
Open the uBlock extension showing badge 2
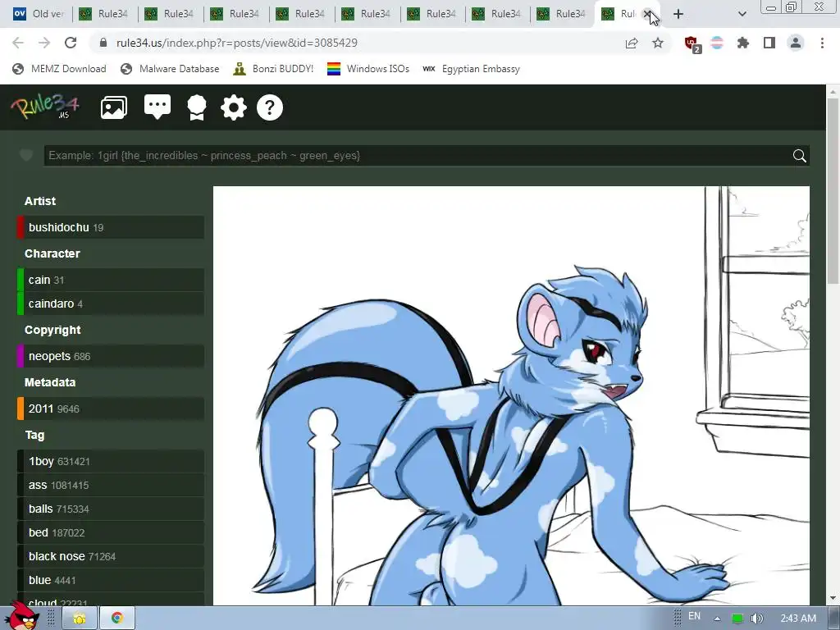click(692, 44)
